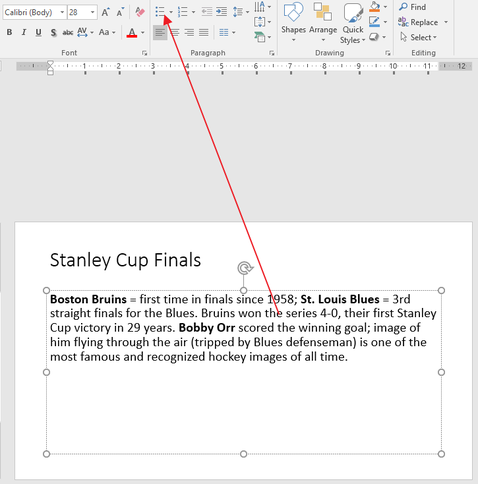Open the Drawing group dialog launcher

pos(388,53)
